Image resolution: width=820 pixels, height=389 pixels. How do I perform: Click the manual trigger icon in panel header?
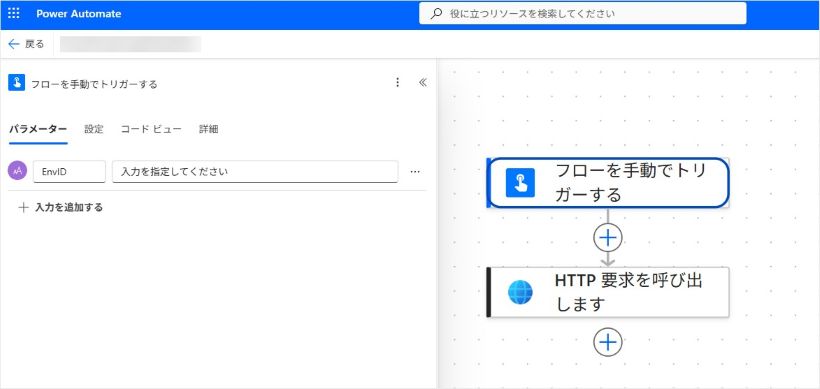tap(16, 83)
